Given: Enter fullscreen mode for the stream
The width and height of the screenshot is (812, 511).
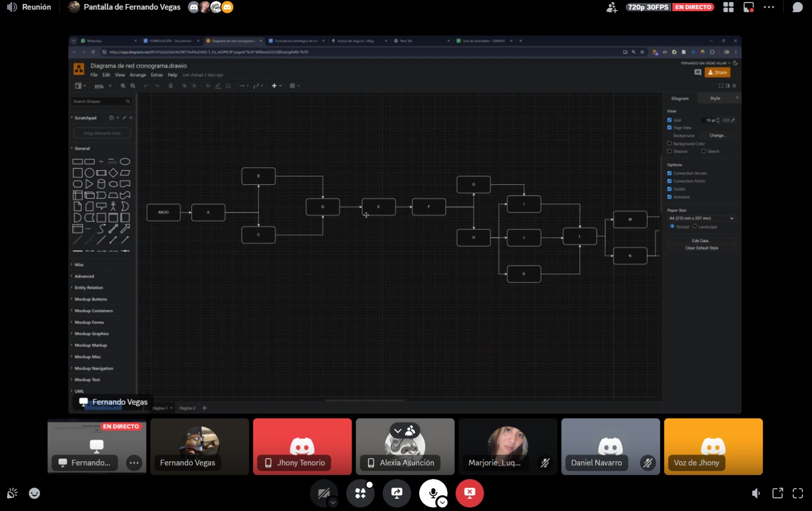Looking at the screenshot, I should point(798,493).
